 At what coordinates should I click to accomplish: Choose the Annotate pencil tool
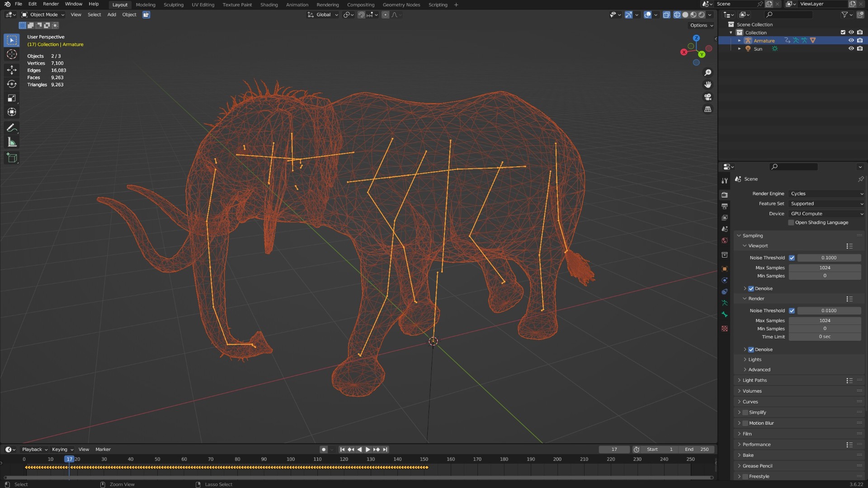tap(12, 128)
